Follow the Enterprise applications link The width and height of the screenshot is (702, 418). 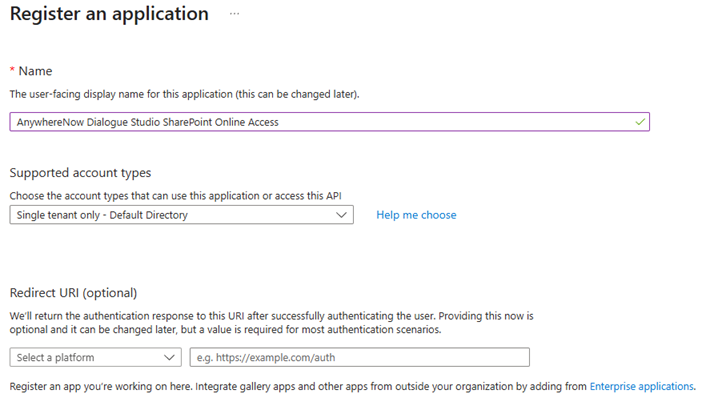click(x=641, y=386)
